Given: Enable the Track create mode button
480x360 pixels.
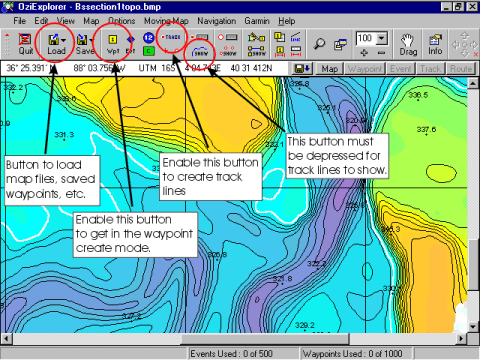Looking at the screenshot, I should coord(171,37).
